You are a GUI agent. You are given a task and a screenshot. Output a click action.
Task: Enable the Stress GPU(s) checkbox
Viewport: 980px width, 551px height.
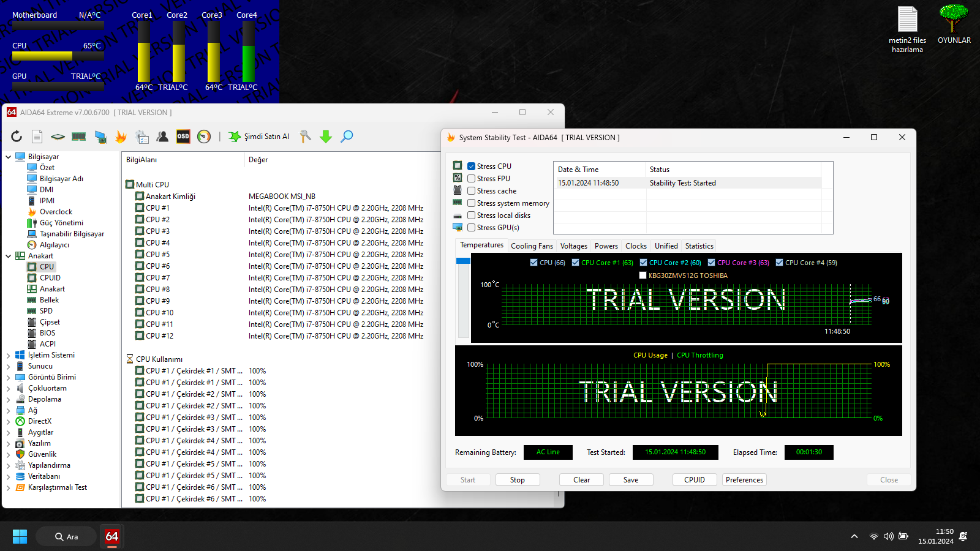pyautogui.click(x=472, y=227)
